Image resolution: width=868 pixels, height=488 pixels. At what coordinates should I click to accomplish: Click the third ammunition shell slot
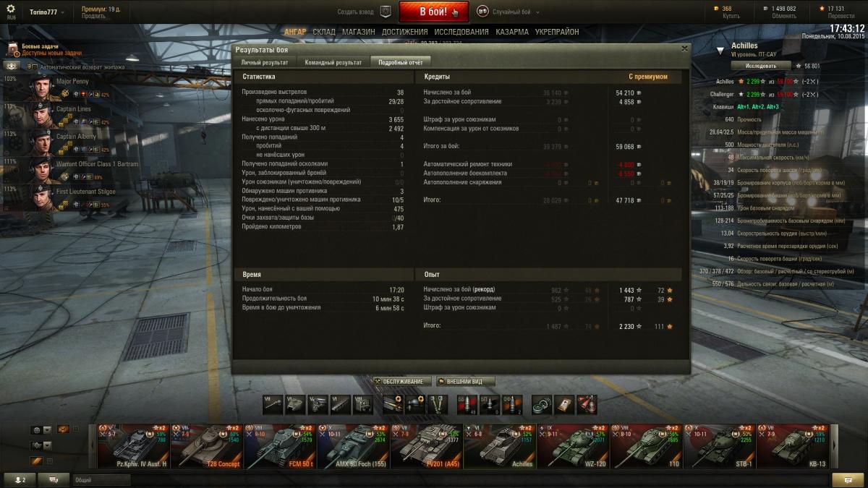coord(514,405)
